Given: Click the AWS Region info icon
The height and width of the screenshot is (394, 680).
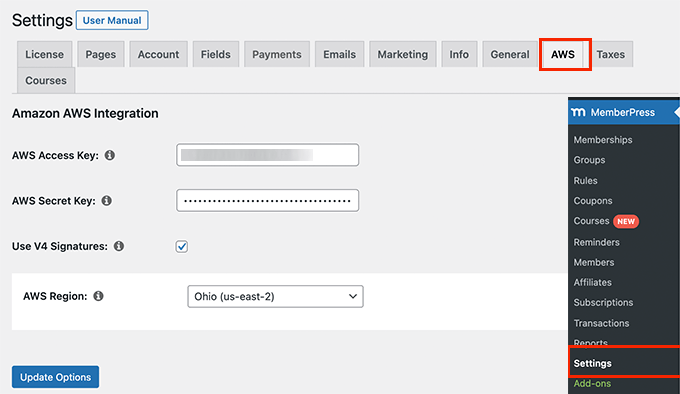Looking at the screenshot, I should point(98,296).
